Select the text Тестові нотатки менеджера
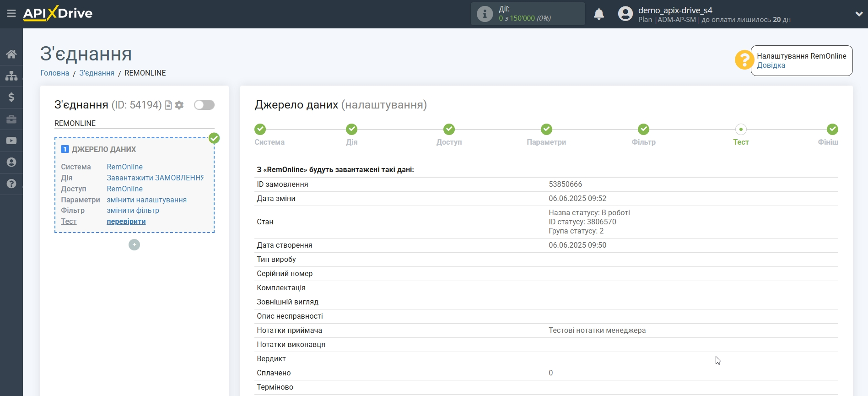 pyautogui.click(x=597, y=330)
